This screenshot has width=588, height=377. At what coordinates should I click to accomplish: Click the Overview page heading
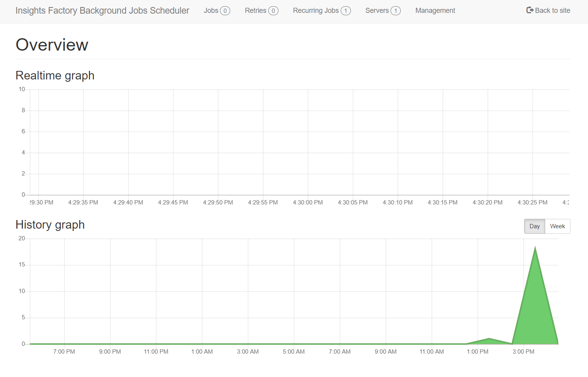[52, 45]
